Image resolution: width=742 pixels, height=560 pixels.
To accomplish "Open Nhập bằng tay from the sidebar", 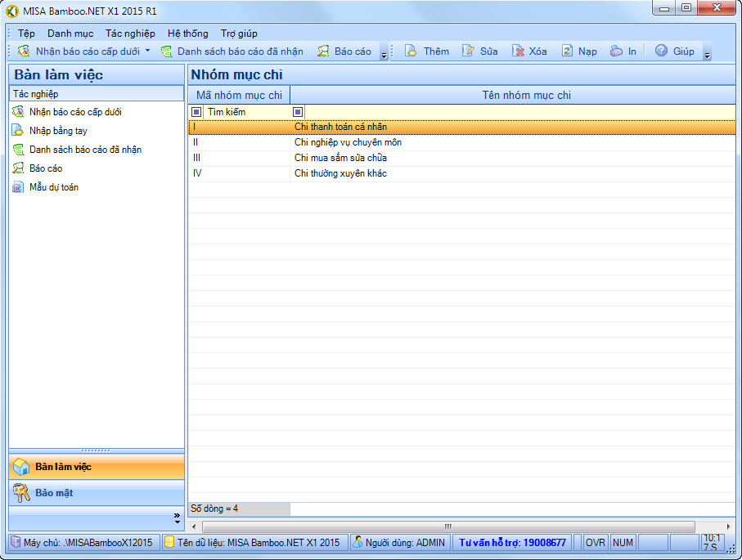I will click(x=58, y=131).
